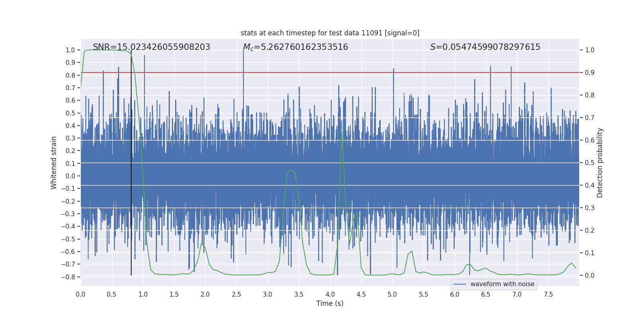This screenshot has width=644, height=322.
Task: Click the x-axis tick label 5.5
Action: point(423,294)
